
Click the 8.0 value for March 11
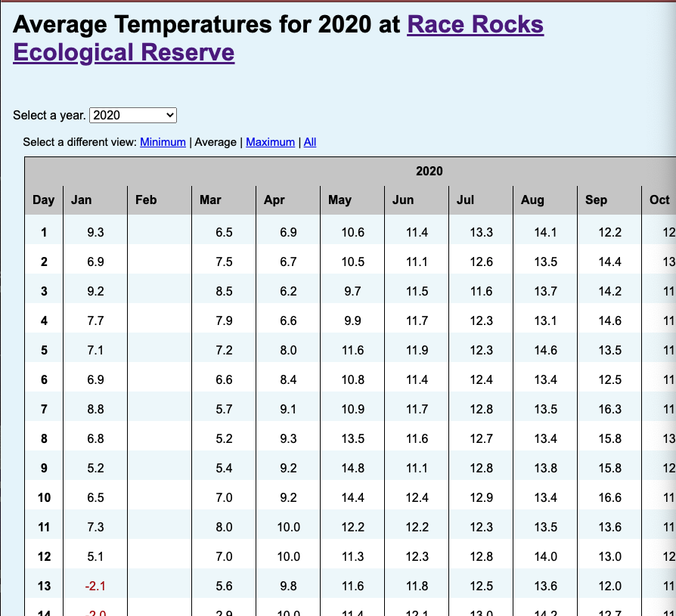pyautogui.click(x=224, y=528)
